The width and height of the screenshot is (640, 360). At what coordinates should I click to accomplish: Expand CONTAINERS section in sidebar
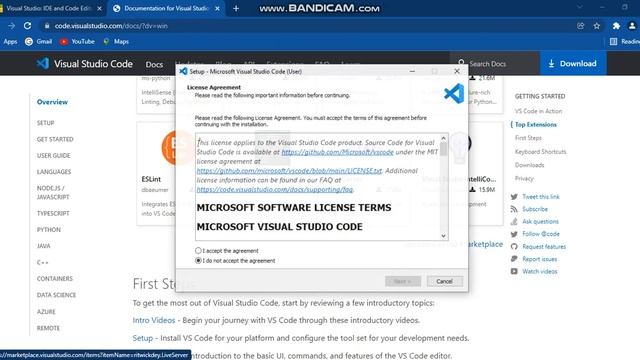55,279
